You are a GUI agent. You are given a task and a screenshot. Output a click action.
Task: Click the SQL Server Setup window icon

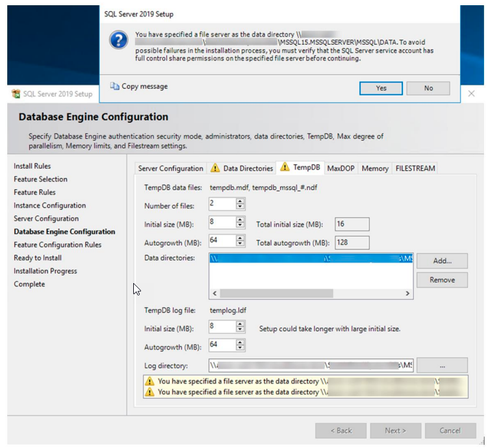[x=16, y=93]
